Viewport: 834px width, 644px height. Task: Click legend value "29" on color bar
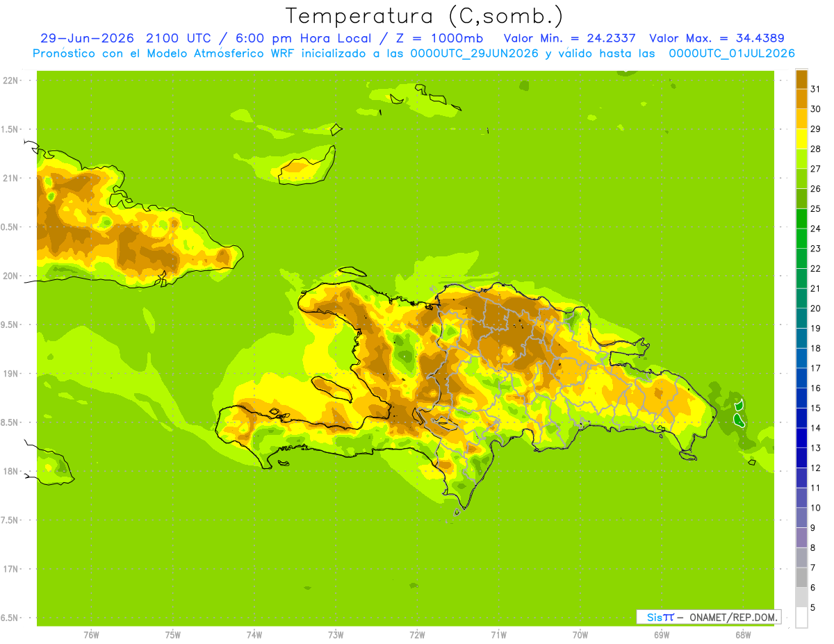815,129
